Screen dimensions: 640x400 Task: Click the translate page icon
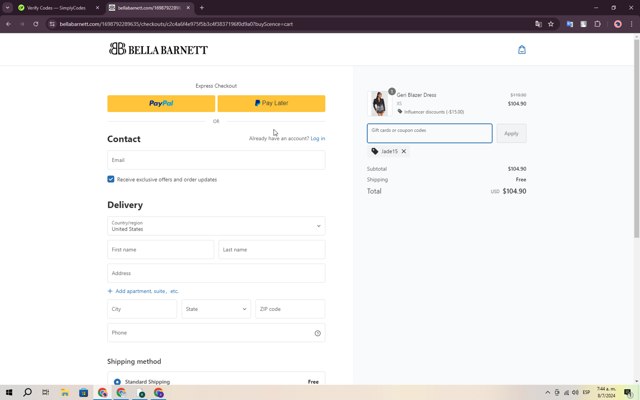pos(538,24)
